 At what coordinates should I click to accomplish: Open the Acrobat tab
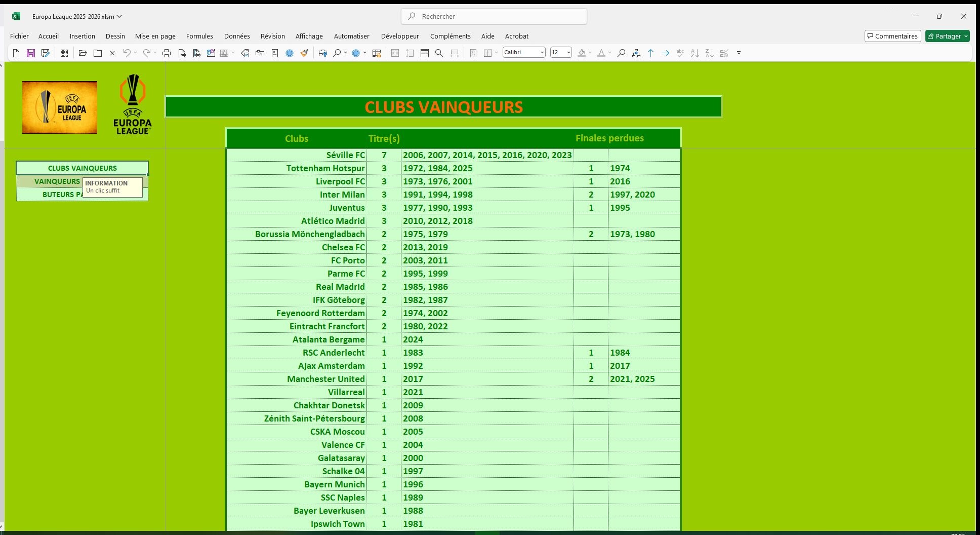[x=517, y=36]
